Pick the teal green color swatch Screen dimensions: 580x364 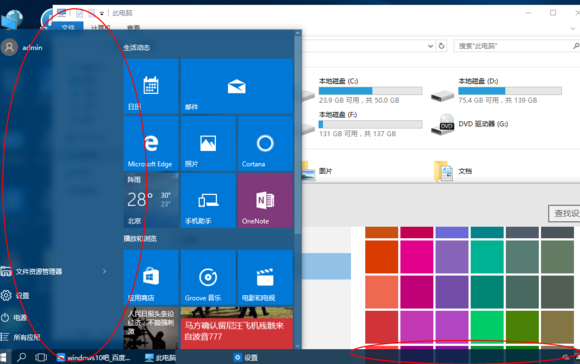(487, 257)
